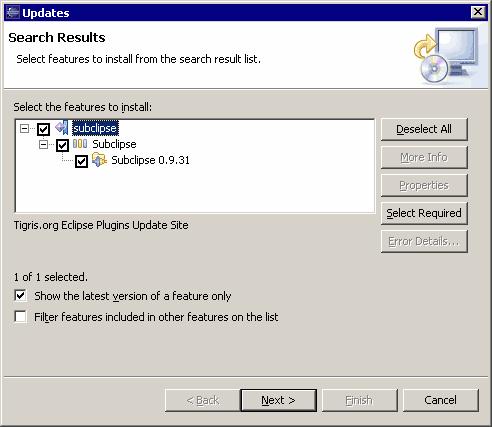The width and height of the screenshot is (492, 427).
Task: Click the install wizard banner image
Action: coord(447,55)
